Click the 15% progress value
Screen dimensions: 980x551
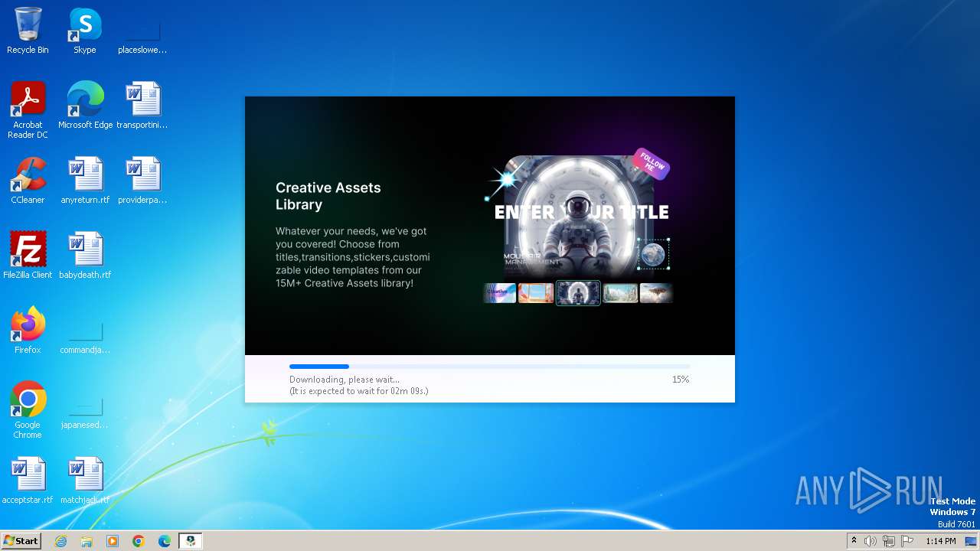click(x=681, y=380)
